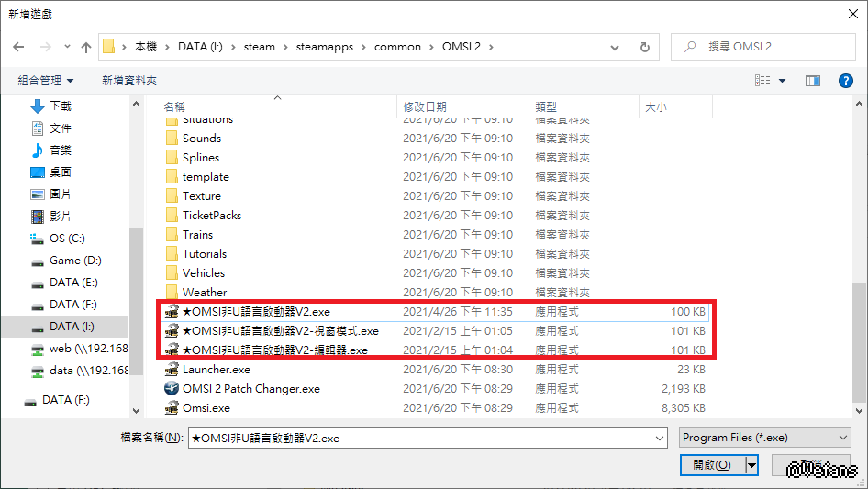The image size is (868, 489).
Task: Open OS (C:) drive in sidebar
Action: (x=67, y=239)
